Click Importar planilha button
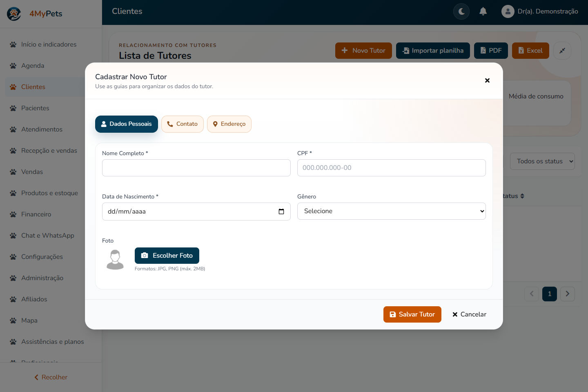The height and width of the screenshot is (392, 588). click(x=433, y=51)
